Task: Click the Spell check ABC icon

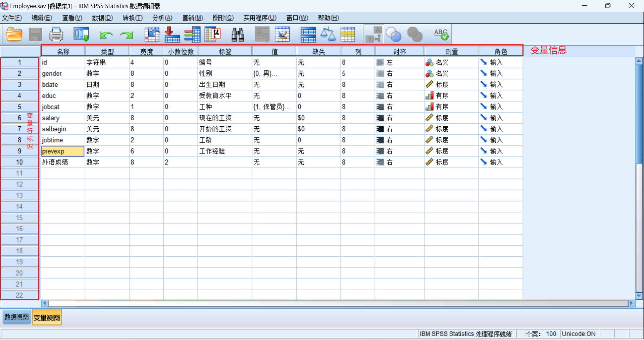Action: point(441,35)
